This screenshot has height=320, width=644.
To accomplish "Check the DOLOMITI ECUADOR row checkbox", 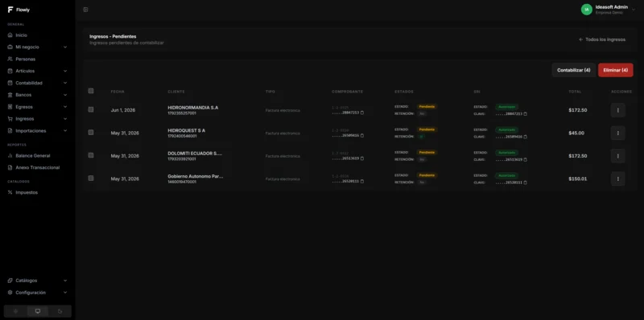I will 91,155.
